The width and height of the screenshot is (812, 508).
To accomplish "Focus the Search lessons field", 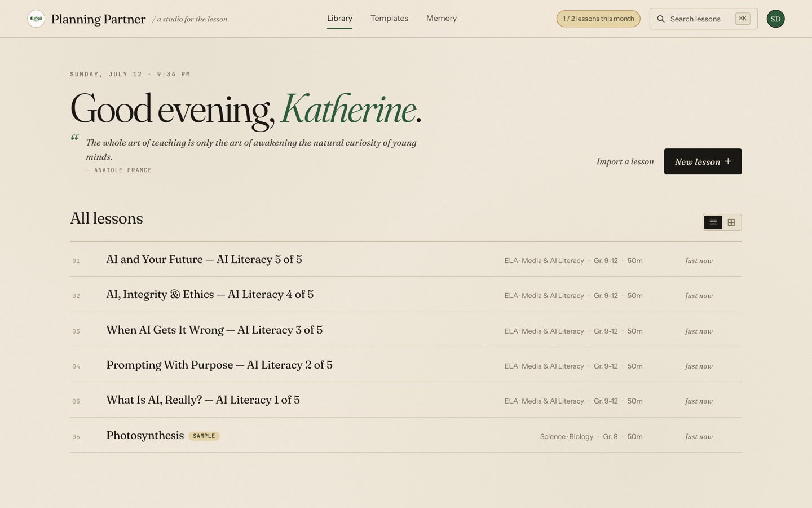I will (x=703, y=19).
